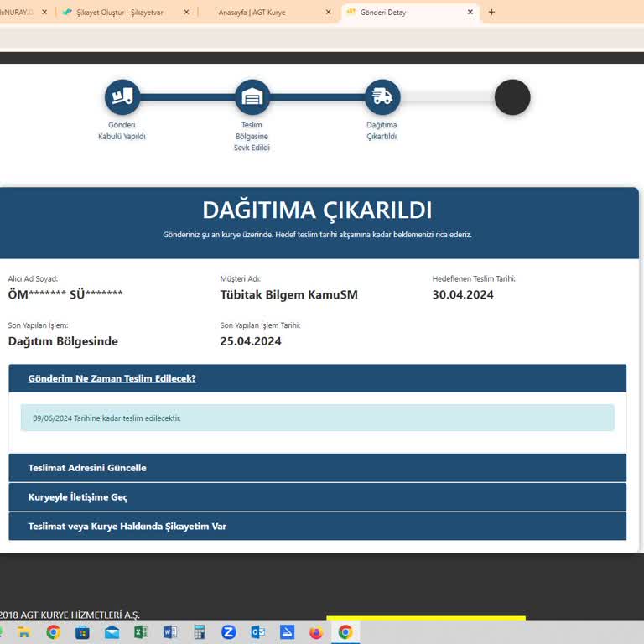Expand Kuryeyle İletişime Geç section
644x644 pixels.
click(x=318, y=497)
